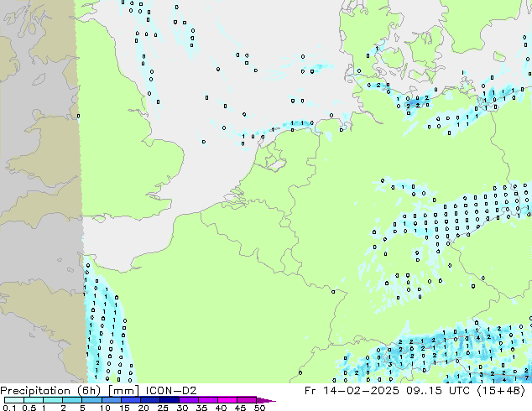Click the '[mm]' unit label
Image resolution: width=532 pixels, height=411 pixels.
(123, 391)
